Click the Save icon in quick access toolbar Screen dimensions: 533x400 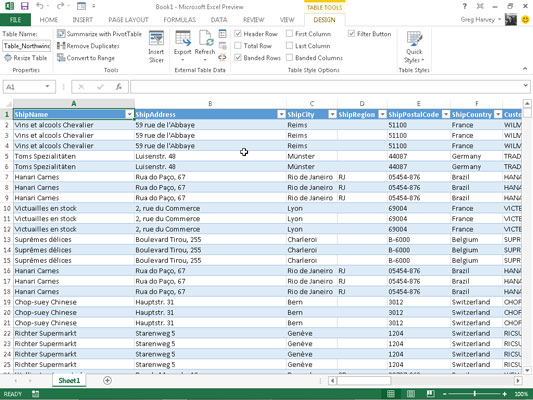point(24,6)
